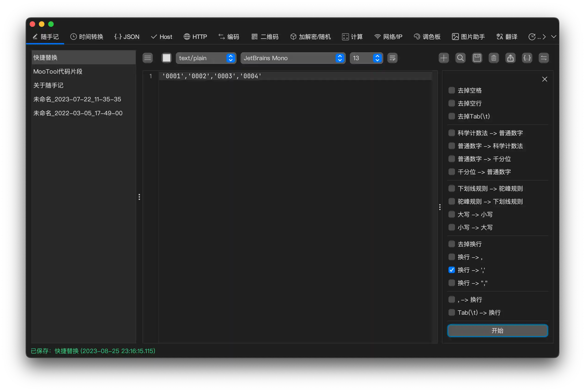This screenshot has height=392, width=585.
Task: Switch to the 时间转换 tab
Action: [x=87, y=37]
